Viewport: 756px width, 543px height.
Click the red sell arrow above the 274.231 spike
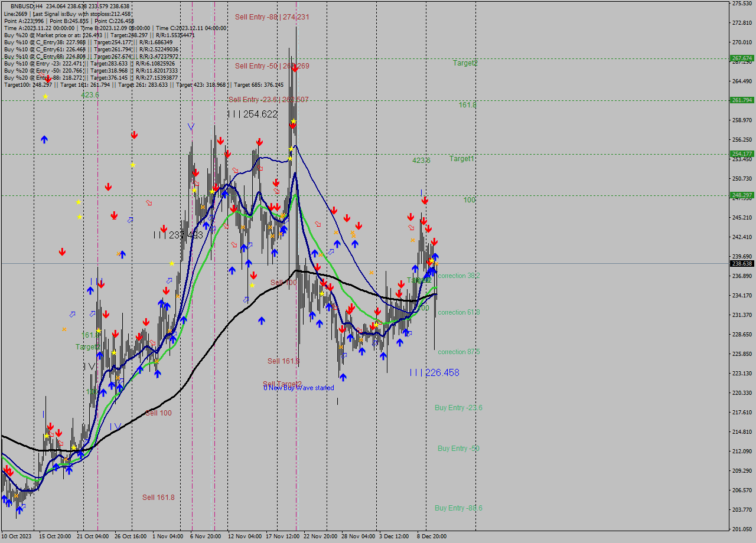click(294, 68)
